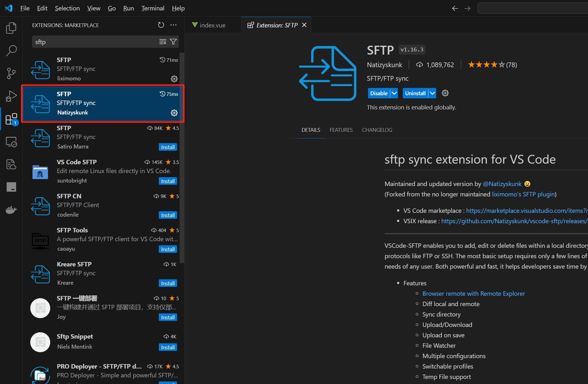Screen dimensions: 588x384
Task: Open the @Natizyskunk maintainer link
Action: 502,184
